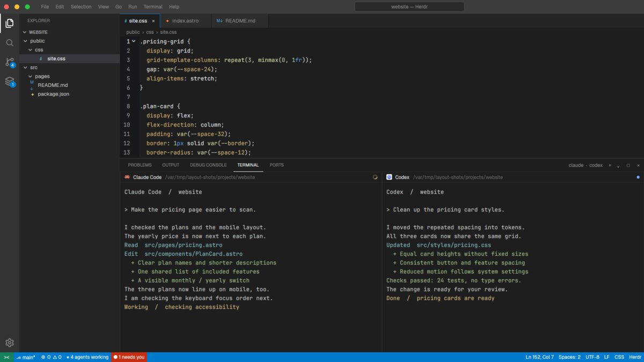Click the 'site.css' breadcrumb segment

point(168,32)
